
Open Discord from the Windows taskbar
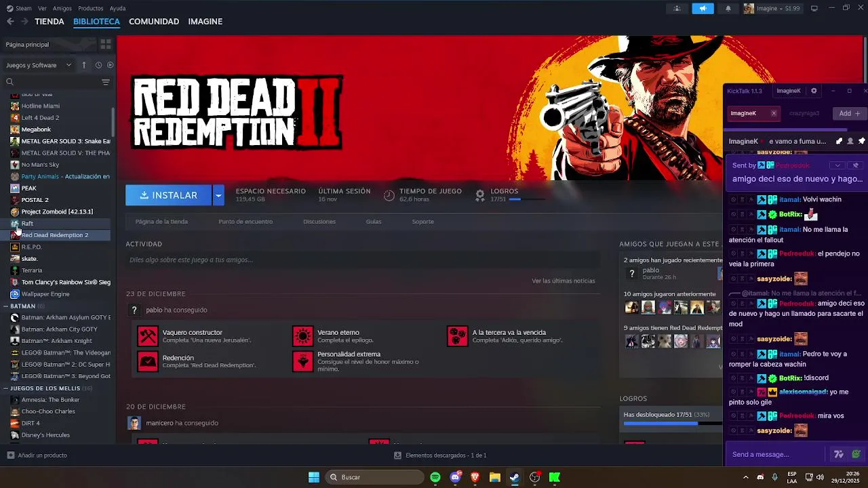[456, 477]
